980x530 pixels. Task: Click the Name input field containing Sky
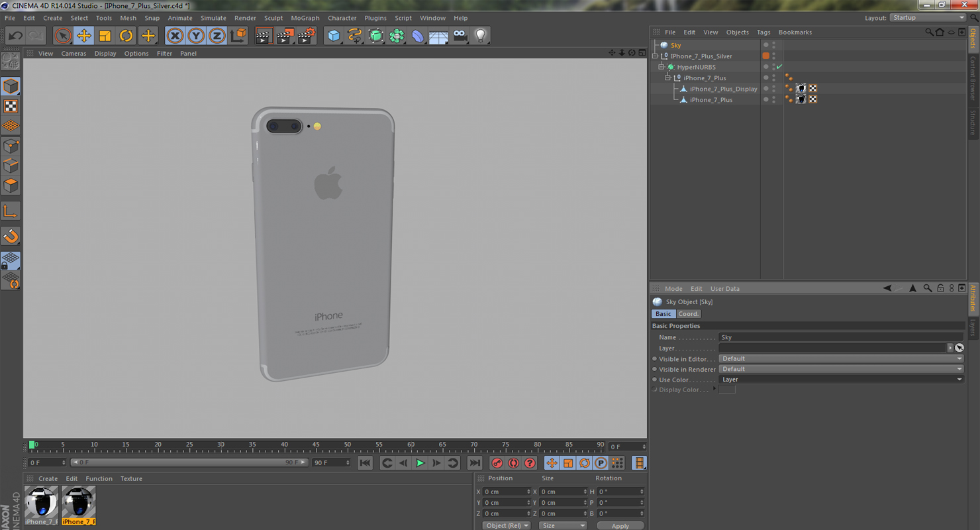[x=841, y=337]
